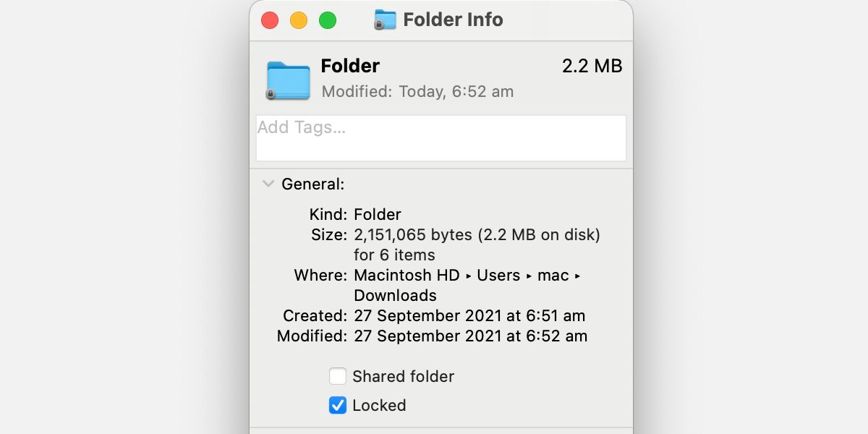Click Downloads in the Where path
This screenshot has width=868, height=434.
pos(395,295)
